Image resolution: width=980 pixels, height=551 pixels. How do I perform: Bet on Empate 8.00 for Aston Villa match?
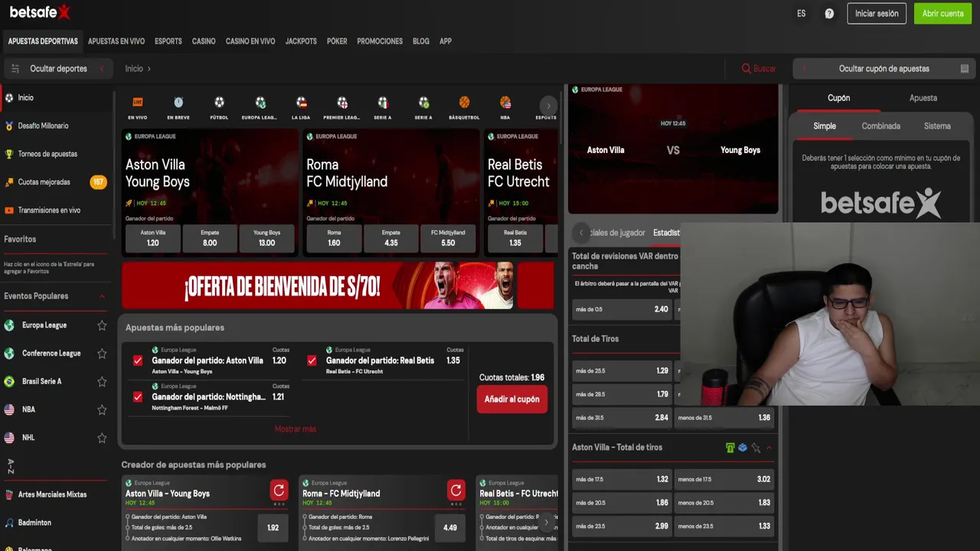[x=210, y=238]
